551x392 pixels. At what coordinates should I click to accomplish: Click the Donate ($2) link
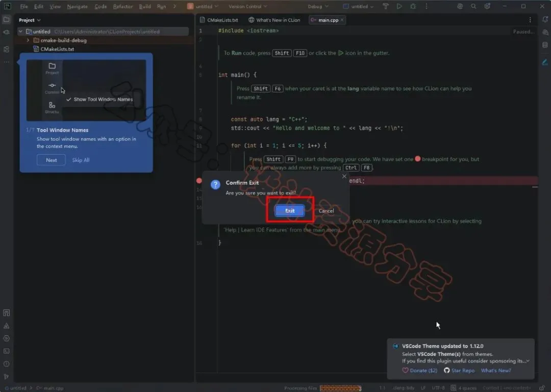tap(423, 370)
